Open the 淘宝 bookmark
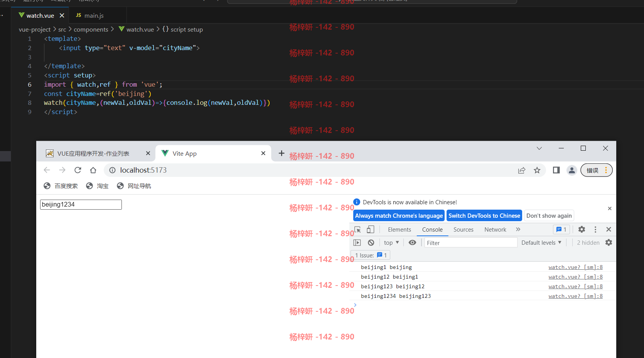This screenshot has height=358, width=644. 97,186
